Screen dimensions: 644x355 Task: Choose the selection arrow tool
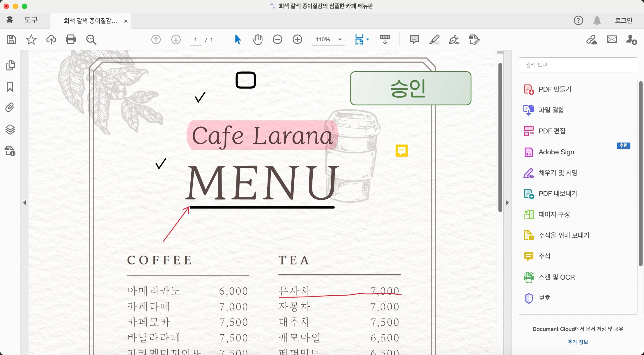tap(238, 40)
